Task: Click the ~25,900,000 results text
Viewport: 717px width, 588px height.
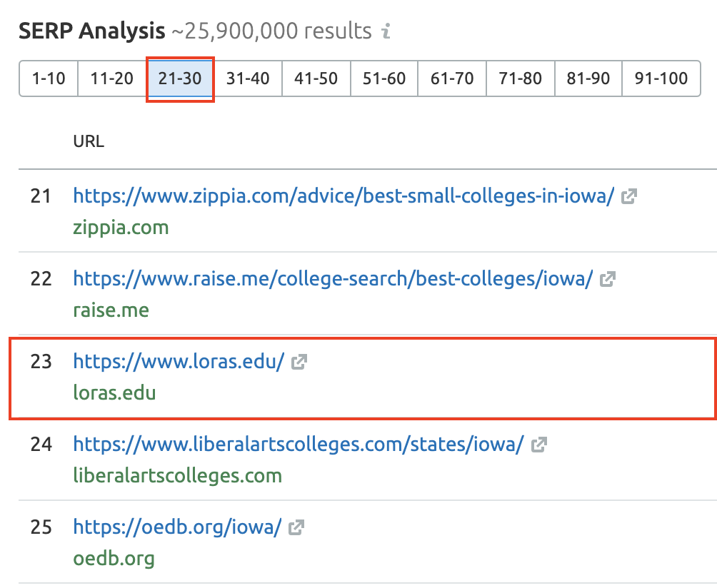Action: [x=271, y=31]
